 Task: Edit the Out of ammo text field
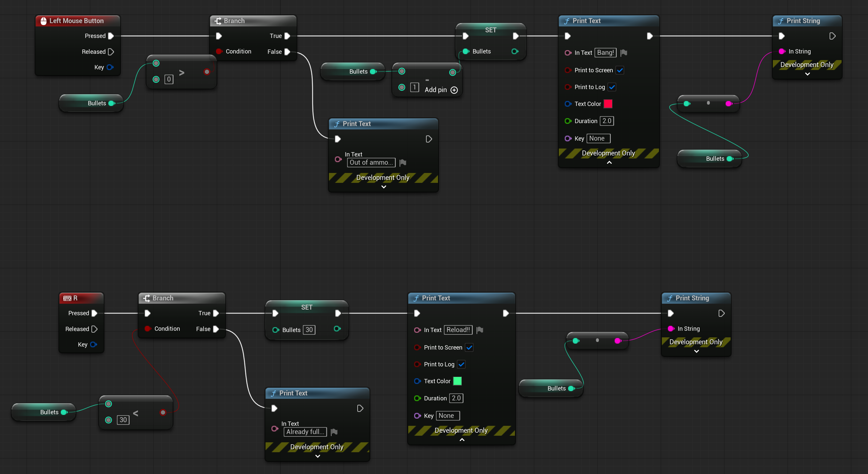(x=371, y=163)
